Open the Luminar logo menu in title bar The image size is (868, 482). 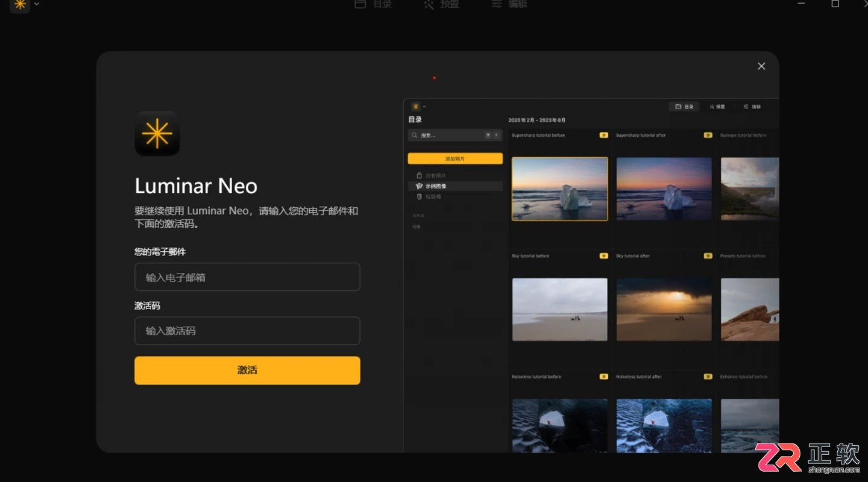[x=20, y=5]
